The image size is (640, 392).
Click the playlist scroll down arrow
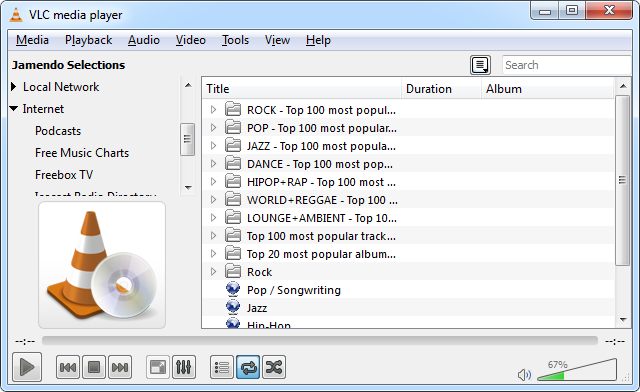point(623,320)
